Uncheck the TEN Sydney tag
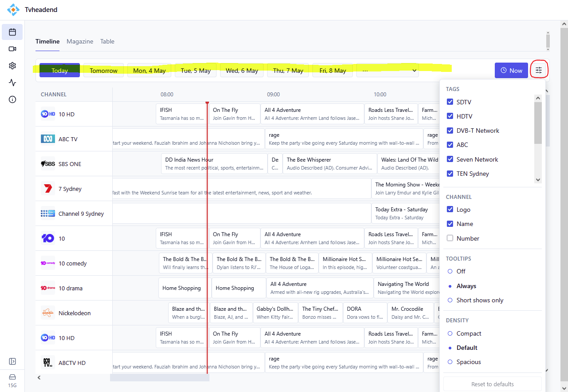 (x=450, y=174)
